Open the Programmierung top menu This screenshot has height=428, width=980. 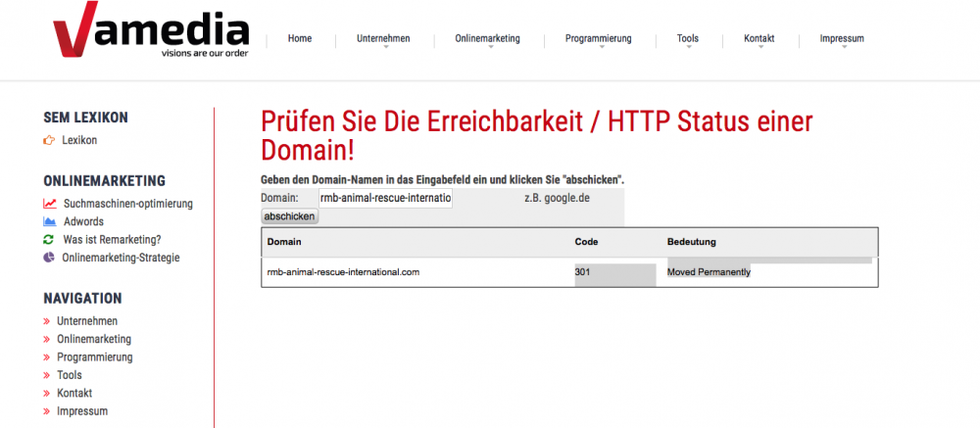tap(599, 39)
